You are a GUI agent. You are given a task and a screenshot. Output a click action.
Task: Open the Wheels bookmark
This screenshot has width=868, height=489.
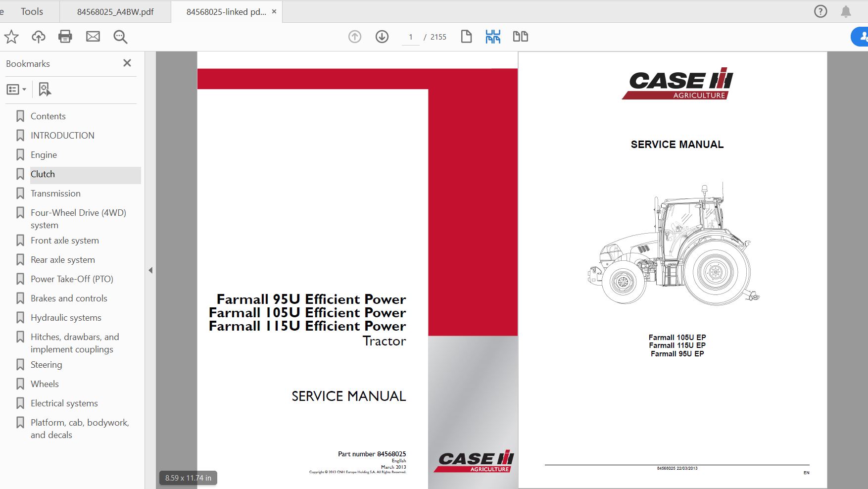[x=45, y=384]
